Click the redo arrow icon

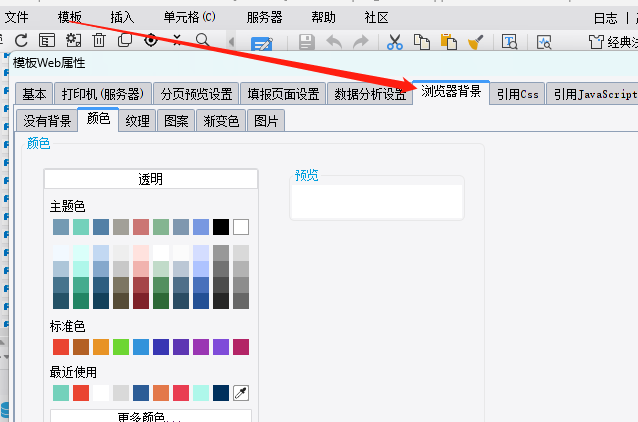[x=361, y=42]
